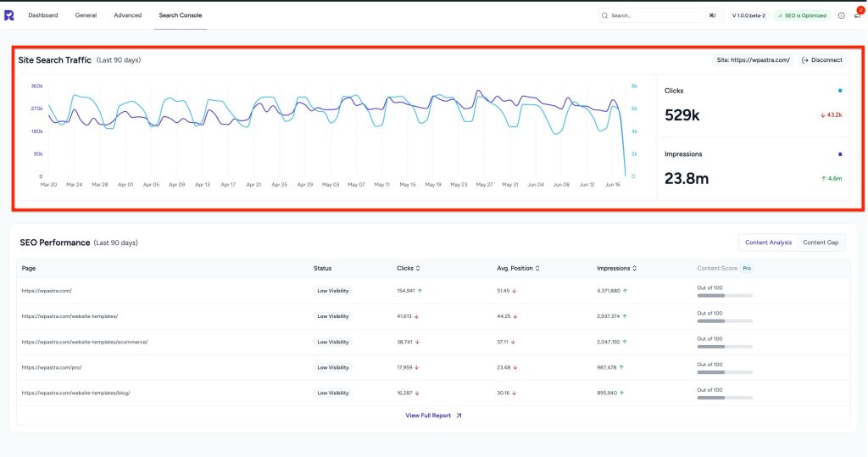This screenshot has height=457, width=868.
Task: Open the https://wpastra.com/pro/ page link
Action: pyautogui.click(x=52, y=367)
